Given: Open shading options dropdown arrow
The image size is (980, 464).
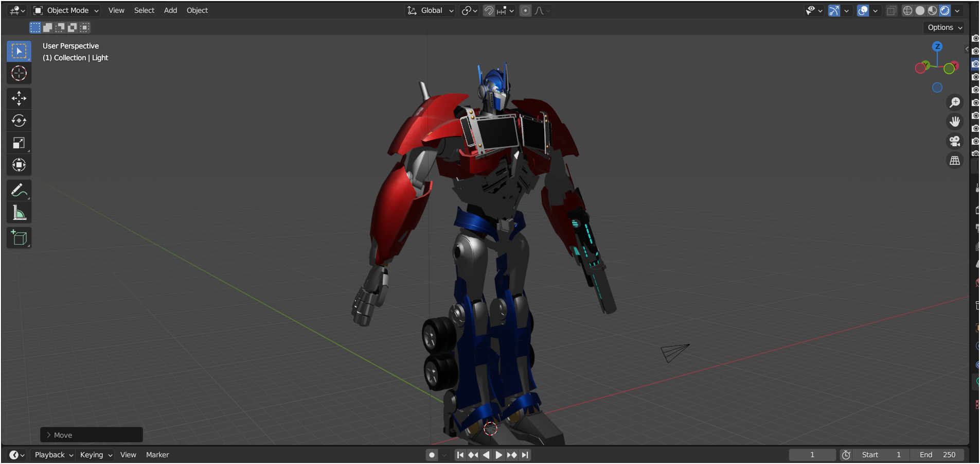Looking at the screenshot, I should 957,10.
